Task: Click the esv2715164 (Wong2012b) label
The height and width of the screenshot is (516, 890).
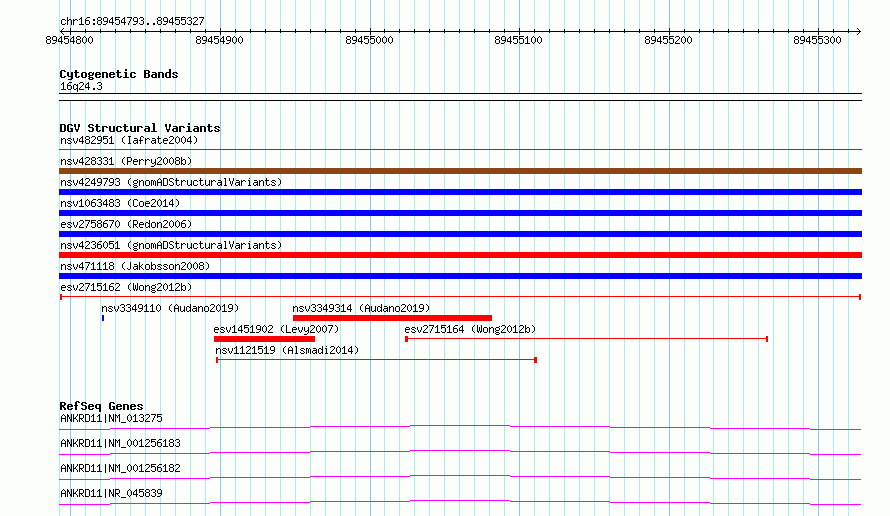Action: [x=470, y=329]
